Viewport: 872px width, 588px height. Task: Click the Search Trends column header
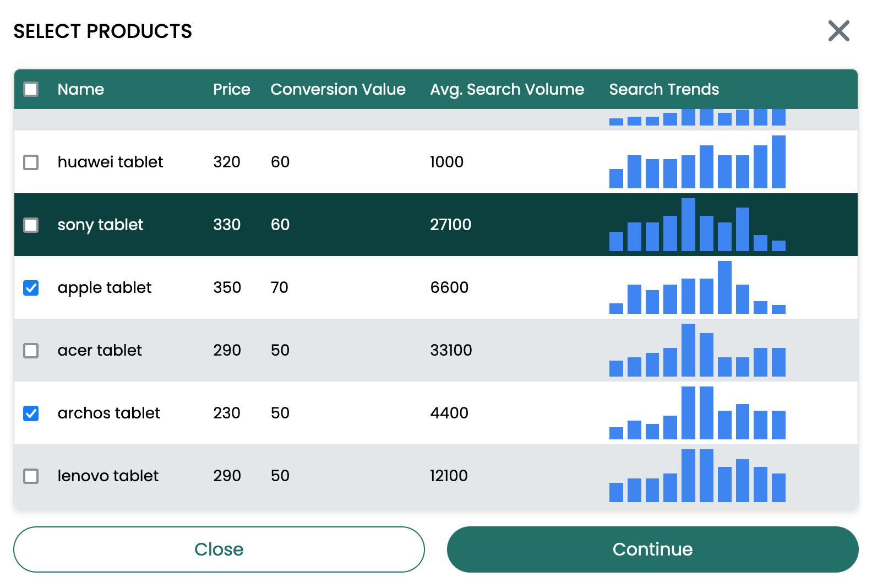point(664,89)
